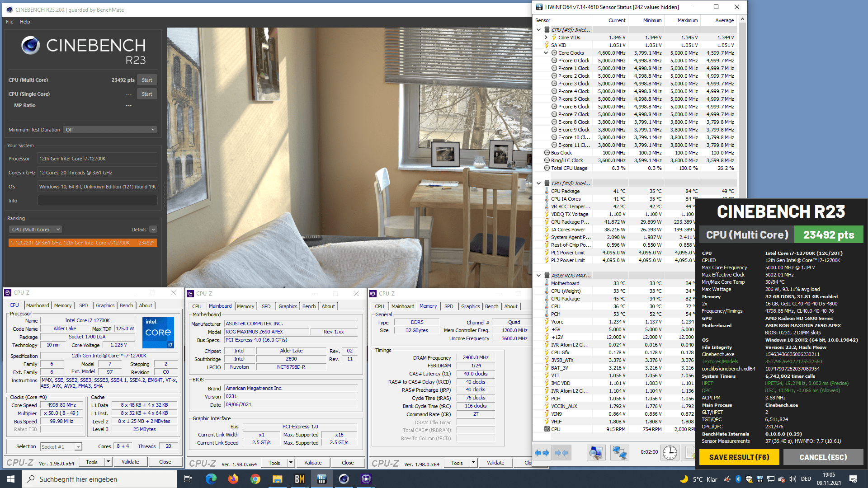Open Cinebench icon in the taskbar
The image size is (868, 488).
tap(344, 479)
